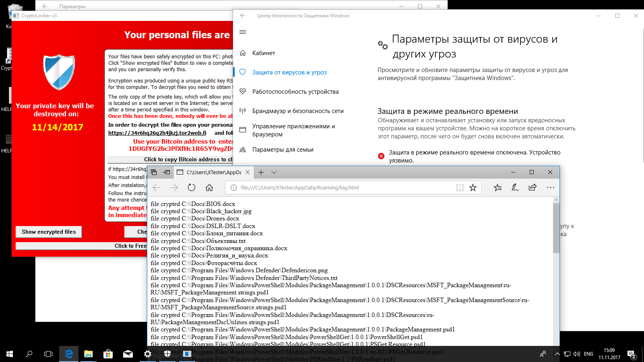Select Защита от вирусов и угроз

coord(289,72)
